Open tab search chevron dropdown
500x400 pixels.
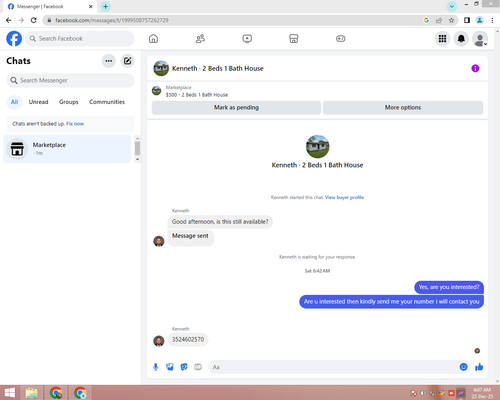click(x=452, y=6)
